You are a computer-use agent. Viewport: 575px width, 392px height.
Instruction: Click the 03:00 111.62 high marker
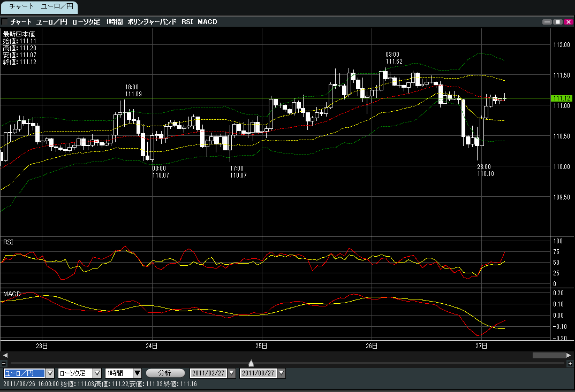(x=394, y=58)
